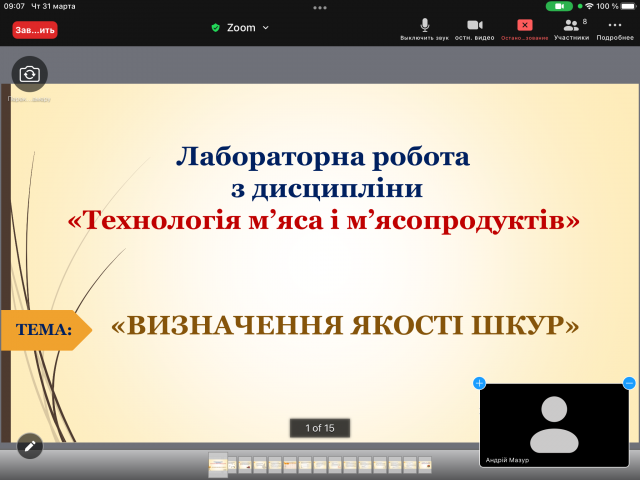Click the participant name 'Андрій Мазур'
Screen dimensions: 640x480
coord(507,460)
